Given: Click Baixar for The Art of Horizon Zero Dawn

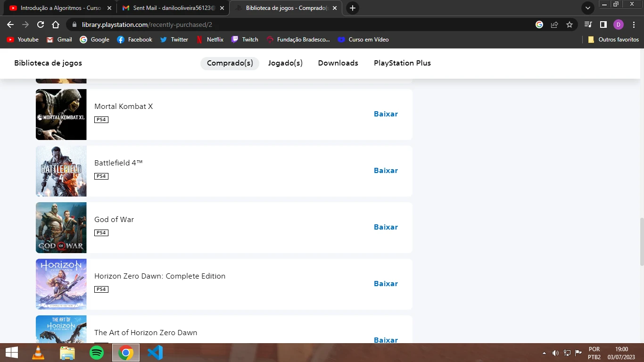Looking at the screenshot, I should tap(386, 340).
